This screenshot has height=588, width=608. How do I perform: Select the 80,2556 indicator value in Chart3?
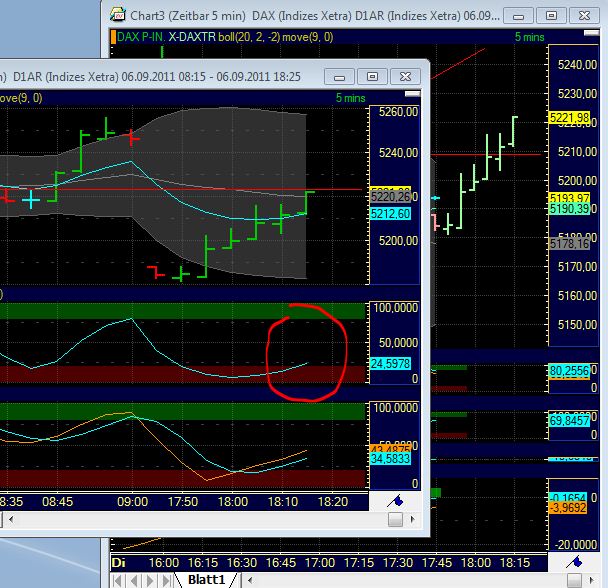[x=569, y=371]
